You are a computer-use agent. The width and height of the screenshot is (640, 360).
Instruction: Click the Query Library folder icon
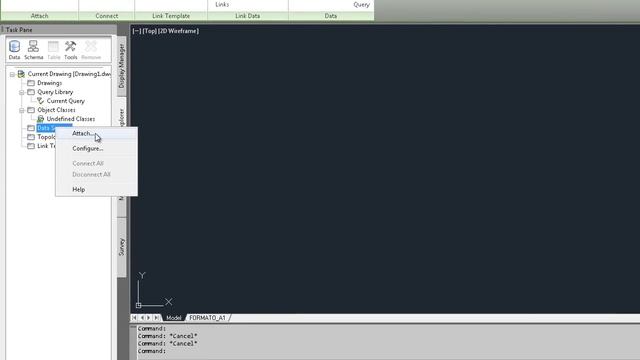click(31, 92)
